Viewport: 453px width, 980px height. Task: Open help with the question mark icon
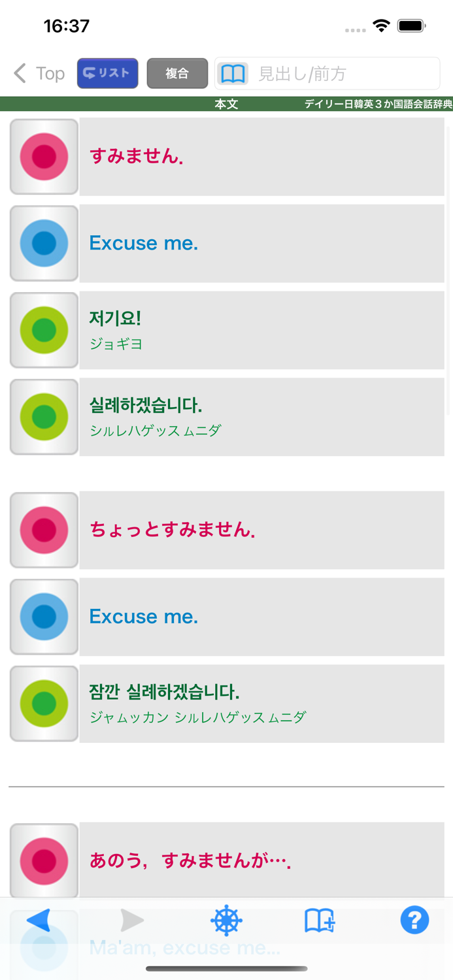(414, 921)
